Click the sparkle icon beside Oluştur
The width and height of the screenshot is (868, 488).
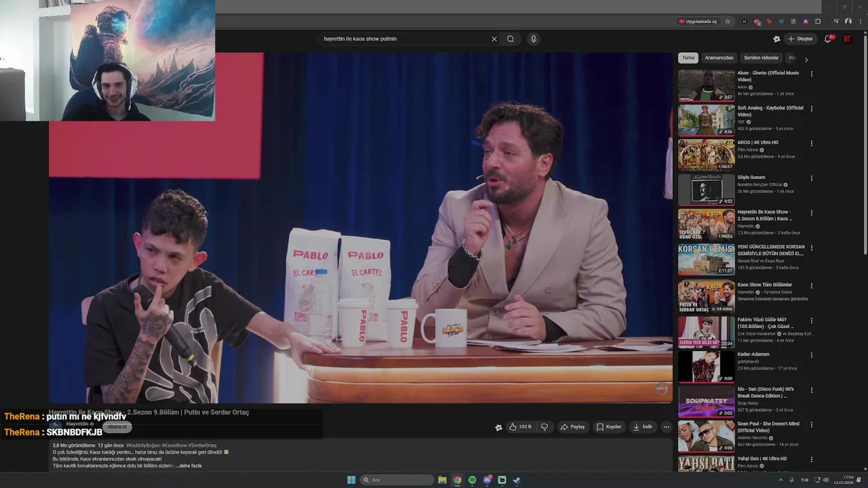pos(776,39)
